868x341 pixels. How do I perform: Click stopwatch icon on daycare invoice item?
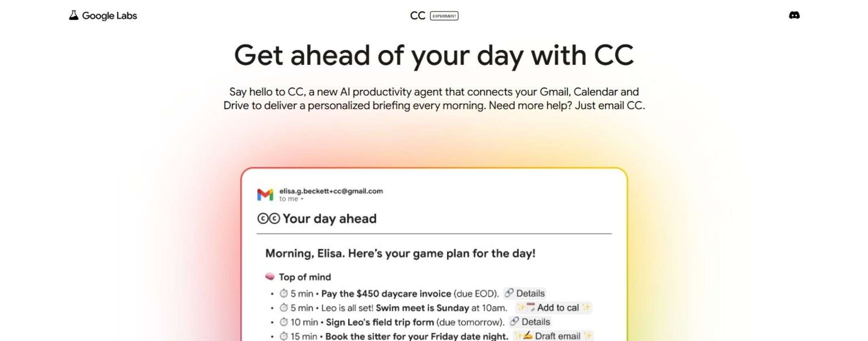(284, 293)
